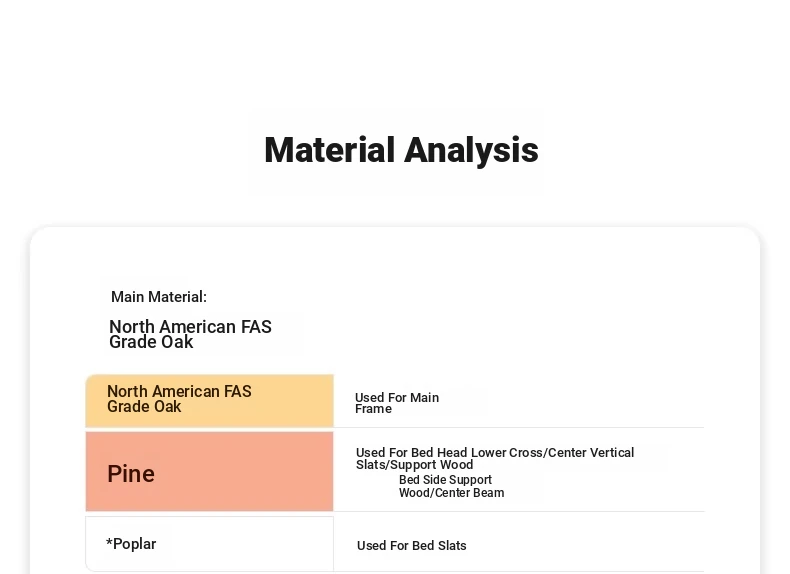Viewport: 790px width, 574px height.
Task: Click the word Analysis in the title
Action: 472,150
